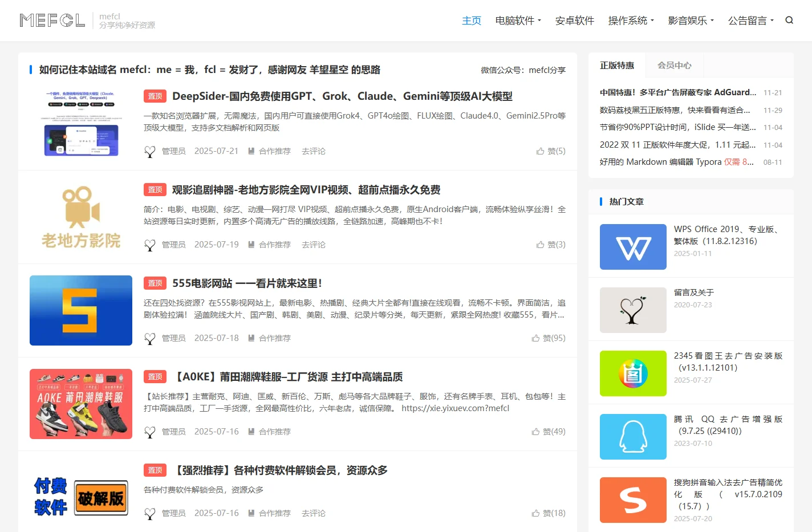This screenshot has width=812, height=532.
Task: Open 搜狗拼音输入法去广告精简优化版 title
Action: 728,494
